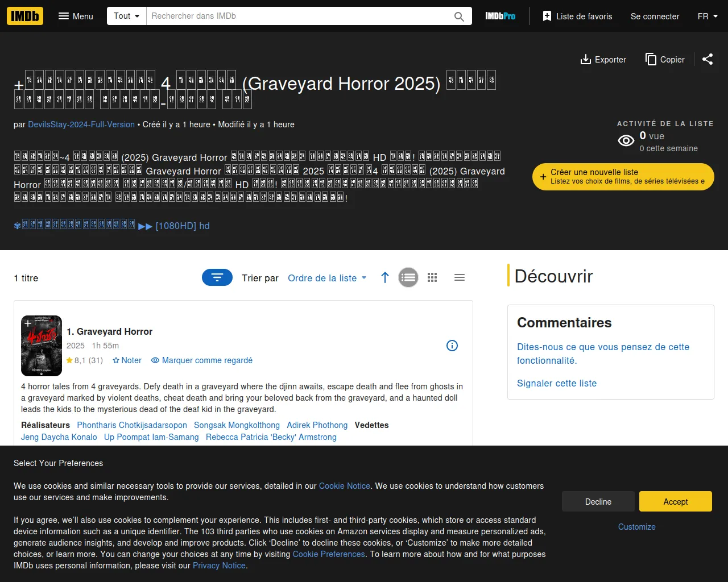Copy the list with Copier
This screenshot has width=728, height=582.
point(665,60)
